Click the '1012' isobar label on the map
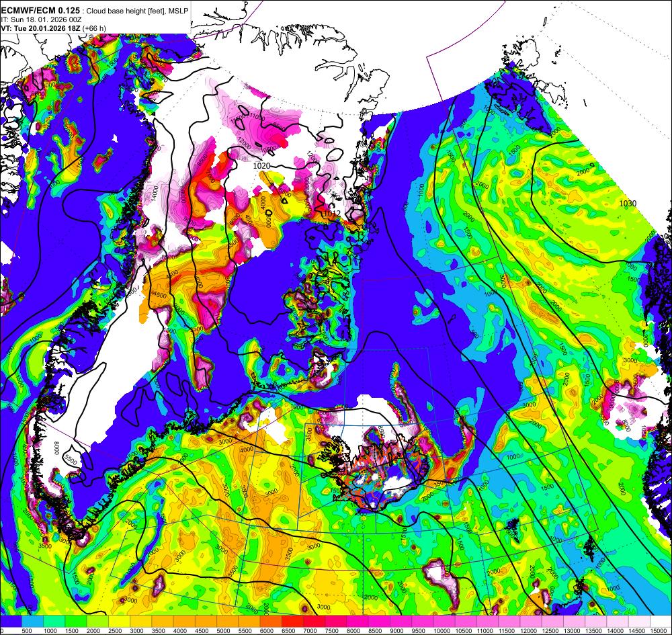 coord(332,213)
